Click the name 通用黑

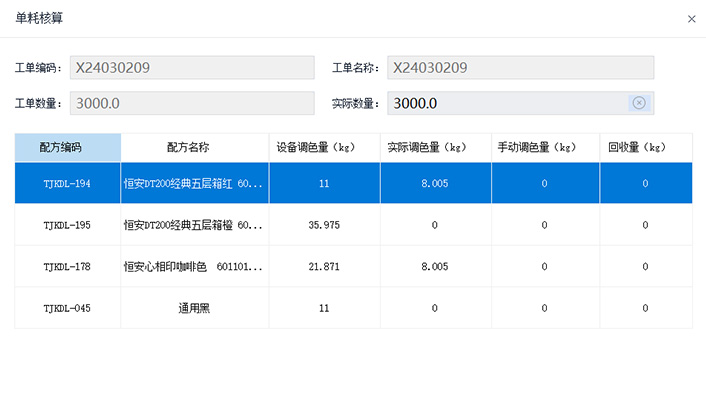point(195,308)
